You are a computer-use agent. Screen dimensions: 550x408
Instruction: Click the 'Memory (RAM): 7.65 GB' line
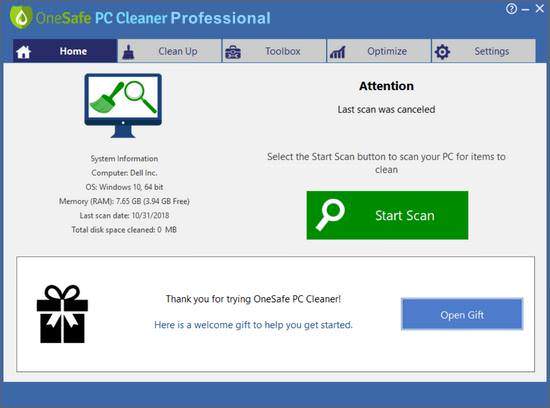click(x=124, y=201)
